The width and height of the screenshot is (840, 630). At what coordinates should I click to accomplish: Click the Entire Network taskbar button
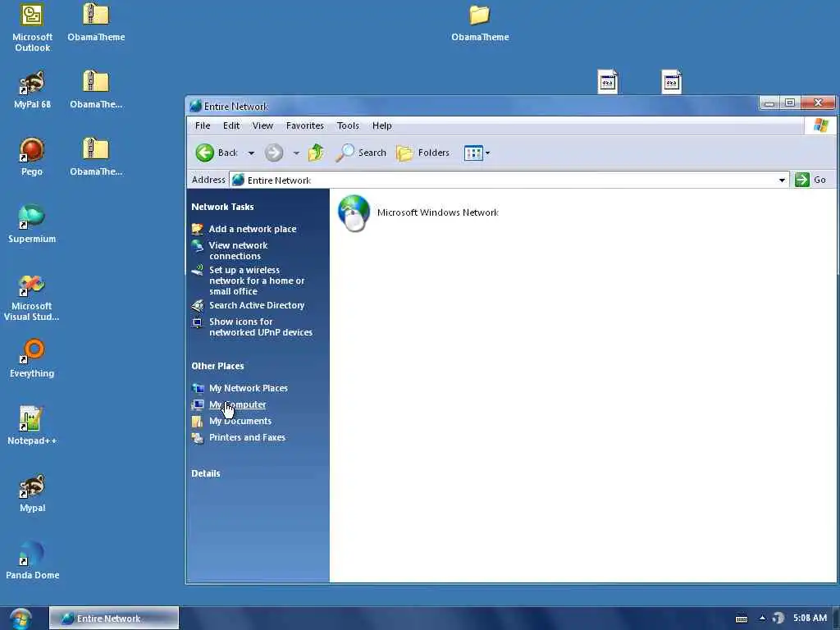[x=113, y=619]
